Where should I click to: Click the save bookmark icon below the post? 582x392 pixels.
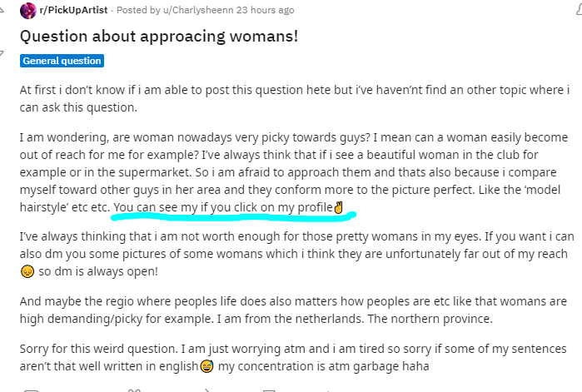(269, 390)
